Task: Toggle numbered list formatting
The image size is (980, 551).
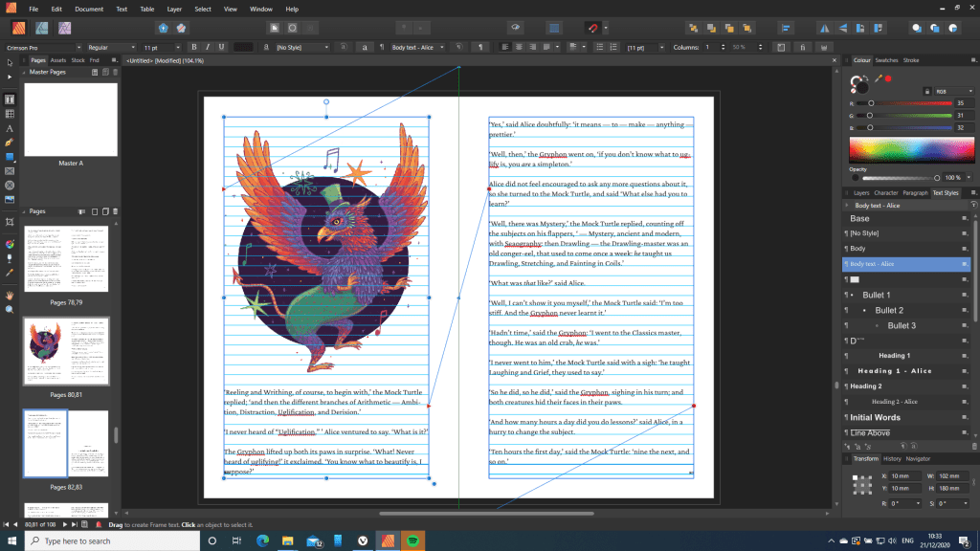Action: pyautogui.click(x=613, y=48)
